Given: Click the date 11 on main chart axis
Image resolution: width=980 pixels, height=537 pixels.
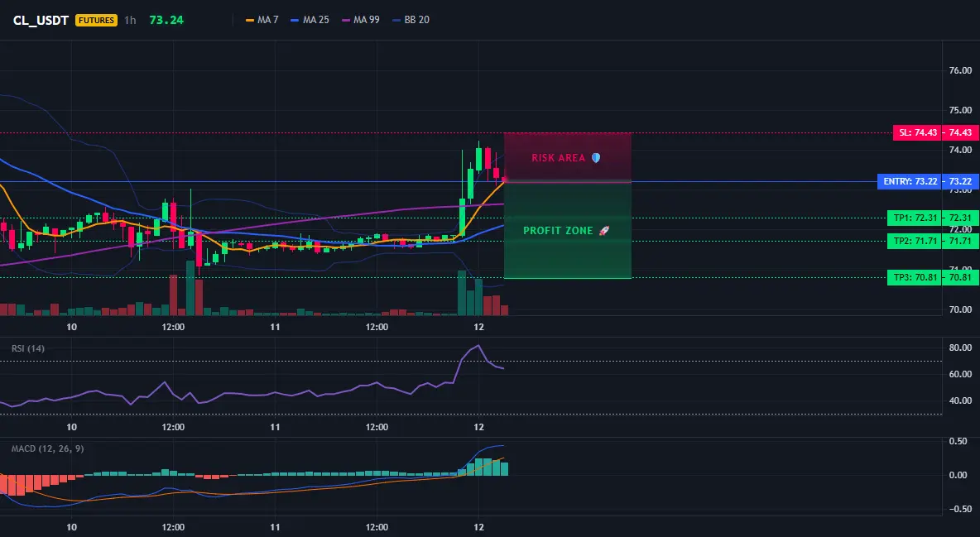Looking at the screenshot, I should (x=275, y=327).
